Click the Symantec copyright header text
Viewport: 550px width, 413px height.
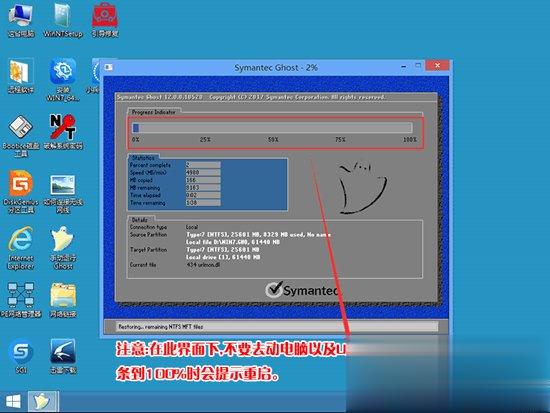[x=251, y=97]
